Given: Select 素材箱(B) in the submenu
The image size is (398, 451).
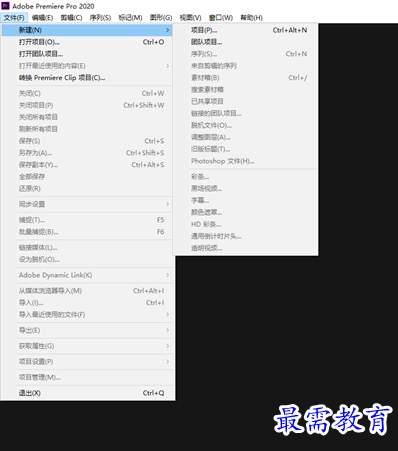Looking at the screenshot, I should coord(245,78).
